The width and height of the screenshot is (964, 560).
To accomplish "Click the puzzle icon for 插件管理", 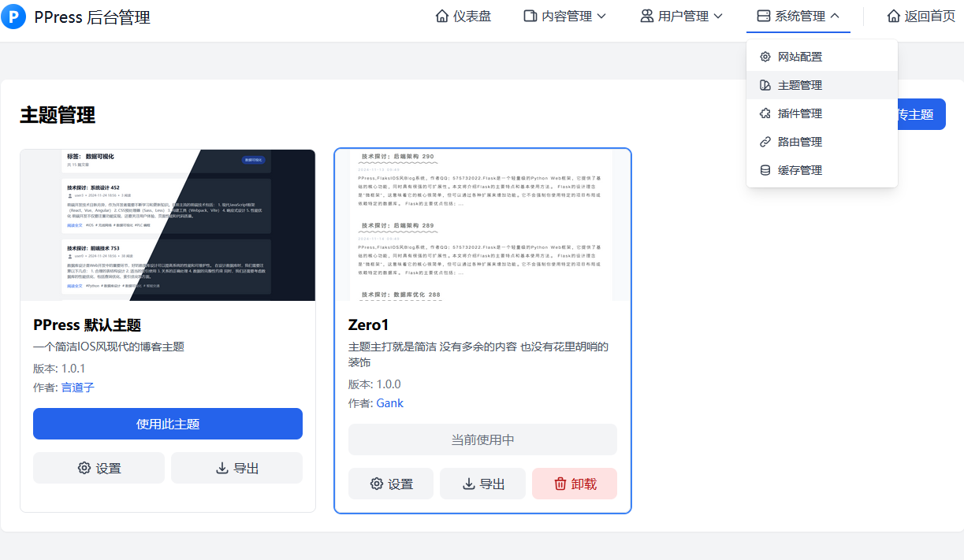I will click(x=765, y=113).
